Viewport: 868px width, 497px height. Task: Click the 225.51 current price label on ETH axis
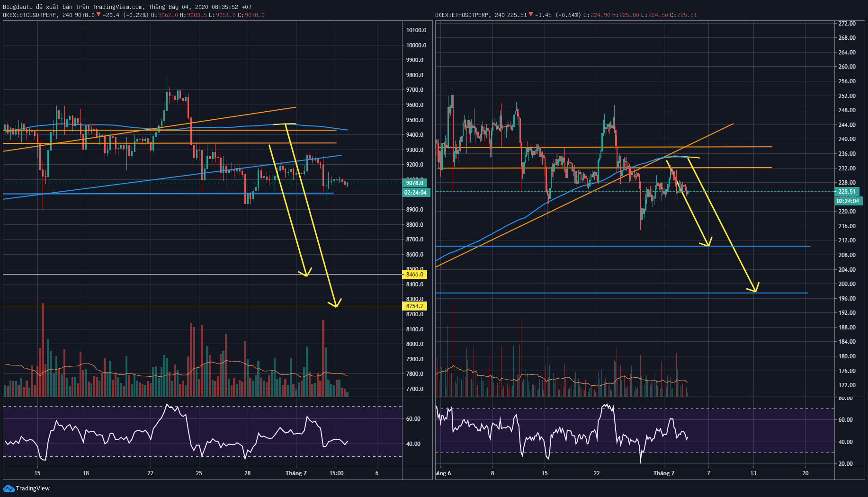[847, 192]
